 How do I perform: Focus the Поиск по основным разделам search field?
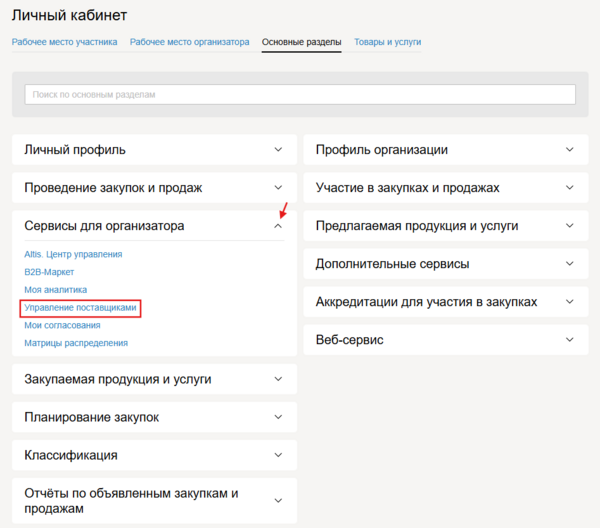click(300, 95)
